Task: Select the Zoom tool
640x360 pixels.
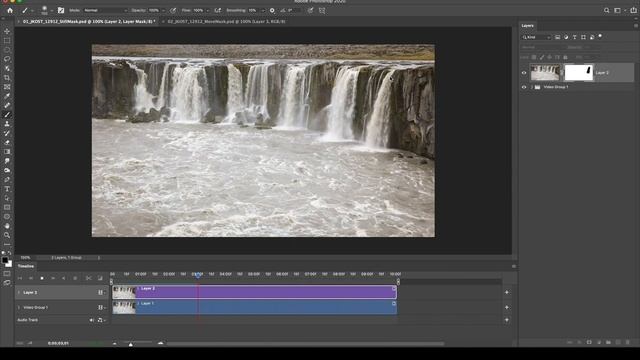Action: point(7,235)
